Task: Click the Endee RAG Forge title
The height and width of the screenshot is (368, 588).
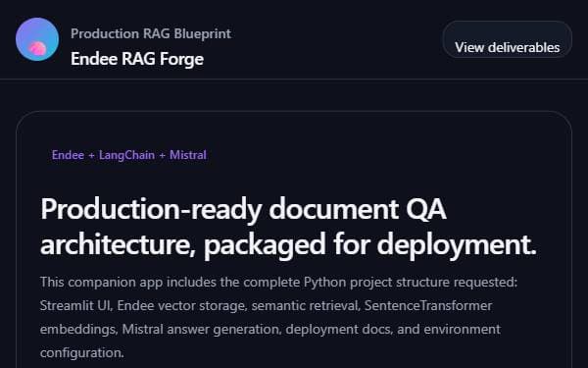Action: click(x=137, y=59)
